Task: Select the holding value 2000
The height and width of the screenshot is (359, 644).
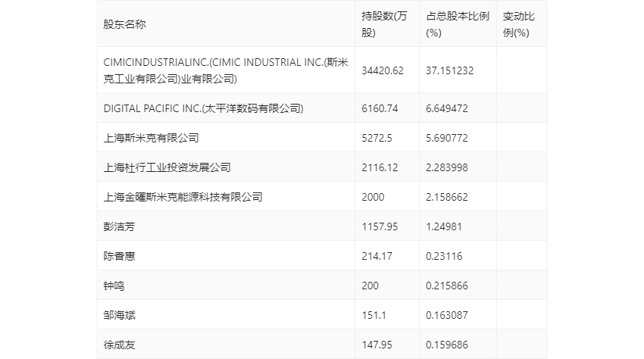Action: pos(373,197)
